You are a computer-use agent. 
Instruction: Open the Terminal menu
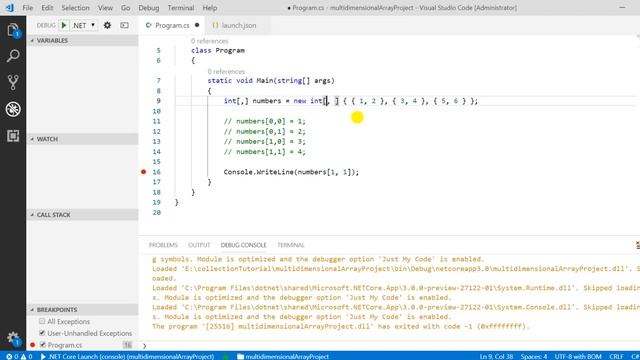coord(181,8)
